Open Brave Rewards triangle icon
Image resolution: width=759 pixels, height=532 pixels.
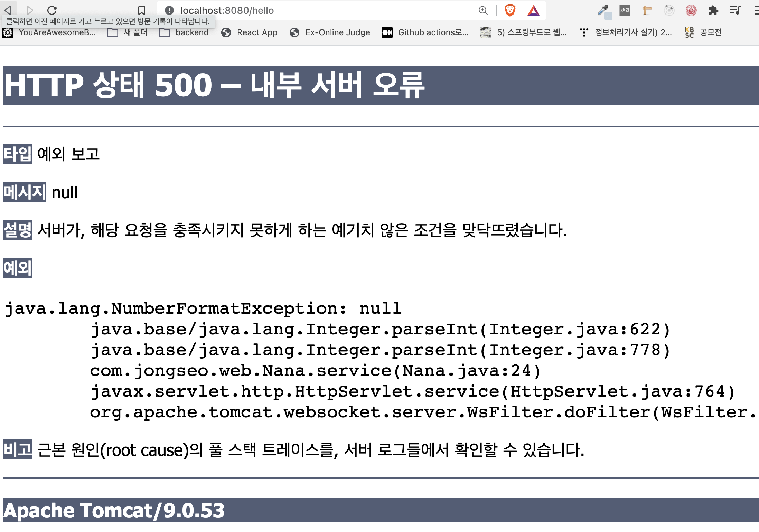tap(533, 10)
